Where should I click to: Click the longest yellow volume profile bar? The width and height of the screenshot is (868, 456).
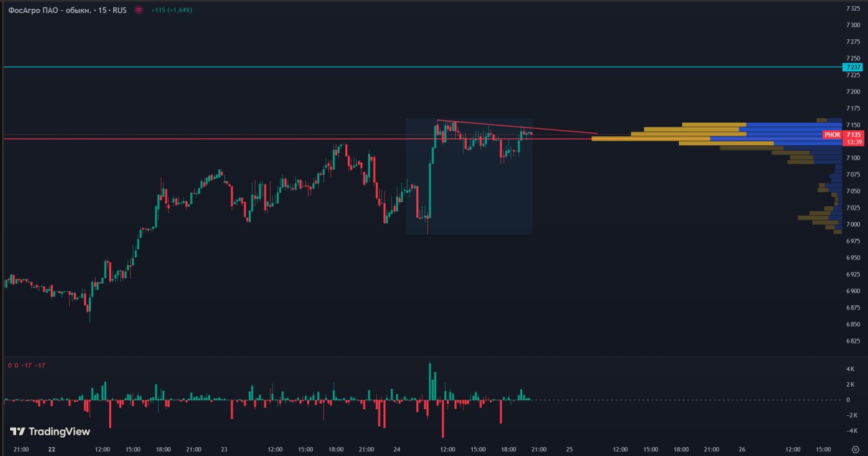coord(644,138)
